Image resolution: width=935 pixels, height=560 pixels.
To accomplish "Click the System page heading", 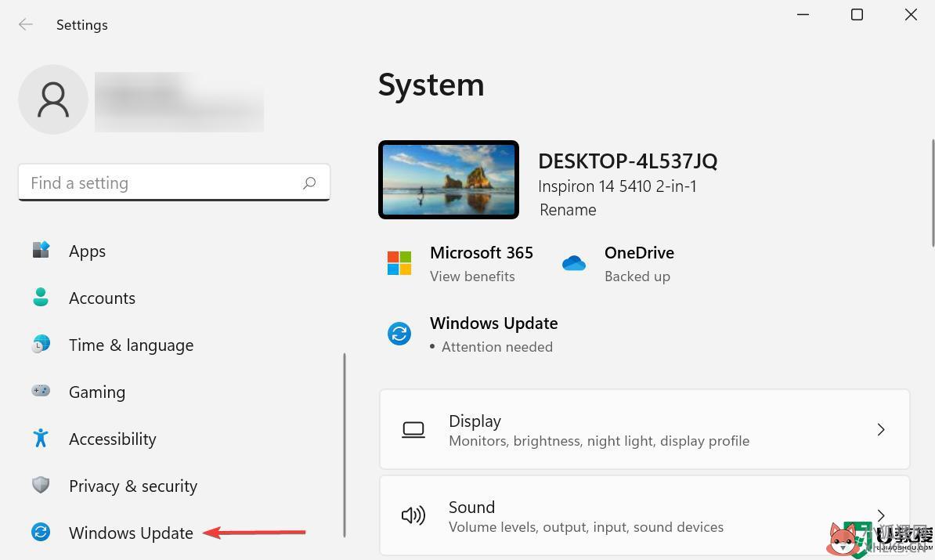I will [431, 85].
